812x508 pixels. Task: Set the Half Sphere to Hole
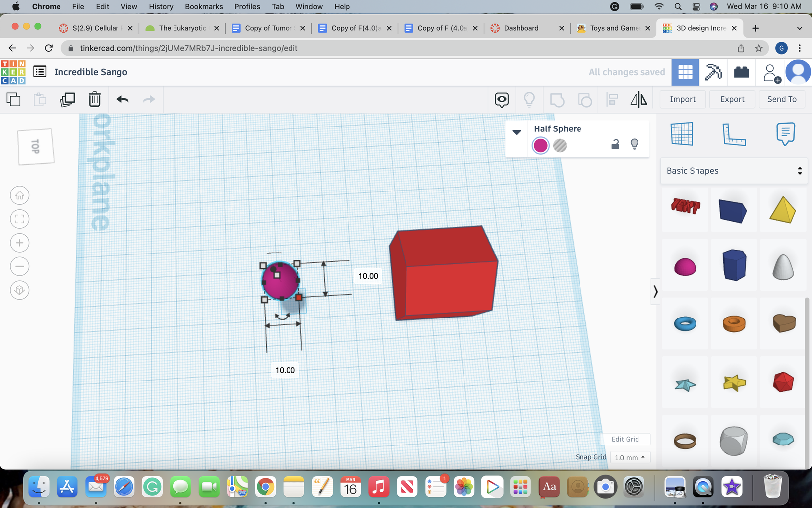click(560, 146)
